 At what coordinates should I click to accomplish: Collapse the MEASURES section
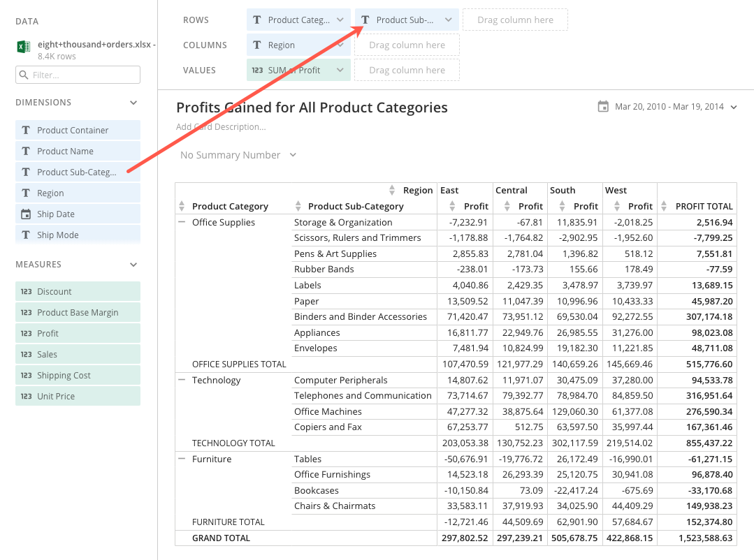coord(133,264)
